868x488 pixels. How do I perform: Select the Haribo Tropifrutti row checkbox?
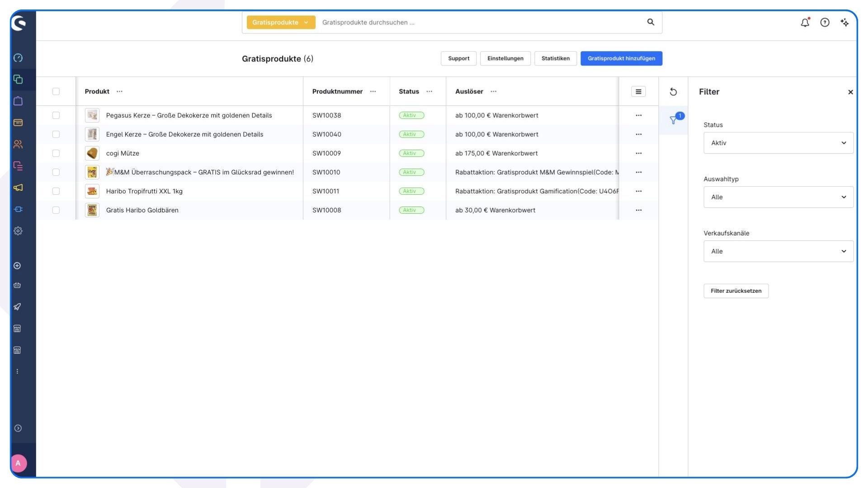pos(56,191)
